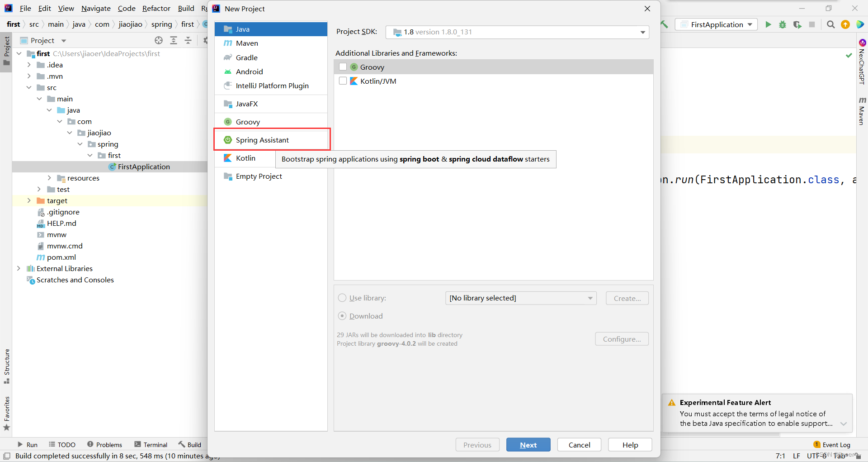This screenshot has width=868, height=462.
Task: Open the Project SDK dropdown
Action: pos(517,32)
